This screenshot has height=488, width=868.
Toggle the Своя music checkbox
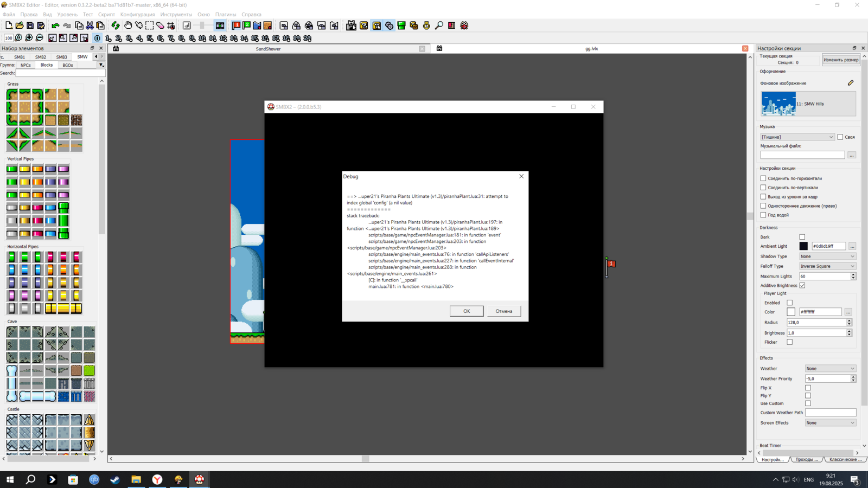pos(840,137)
